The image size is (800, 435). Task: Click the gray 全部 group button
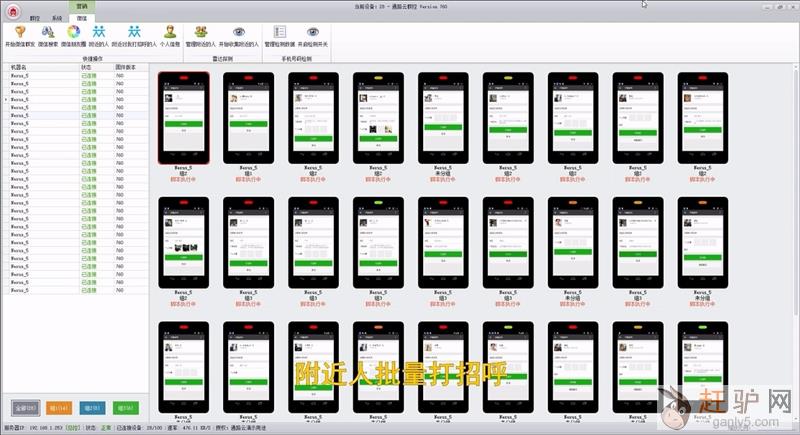(x=27, y=408)
